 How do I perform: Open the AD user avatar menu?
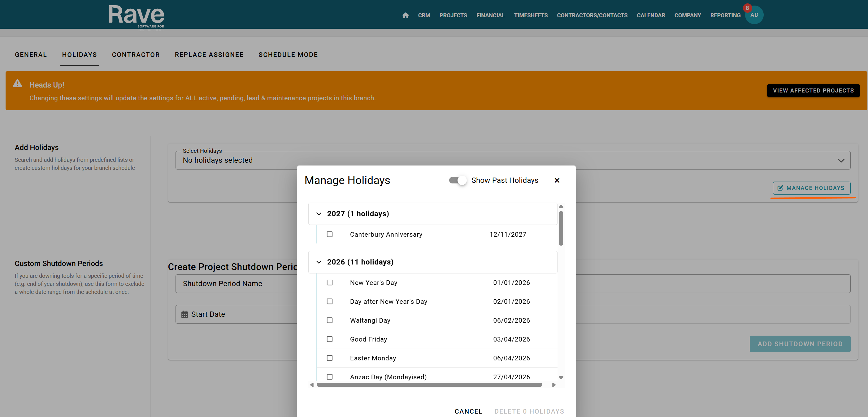754,15
